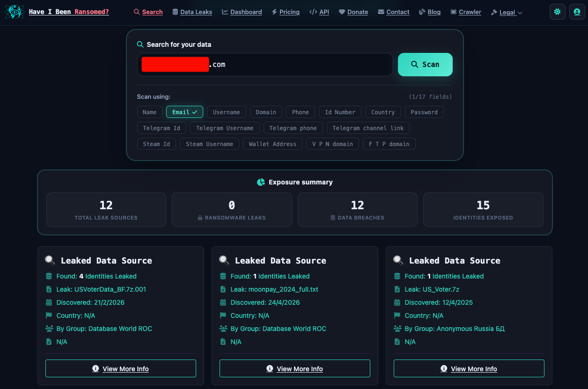Click the search data input field

[265, 65]
